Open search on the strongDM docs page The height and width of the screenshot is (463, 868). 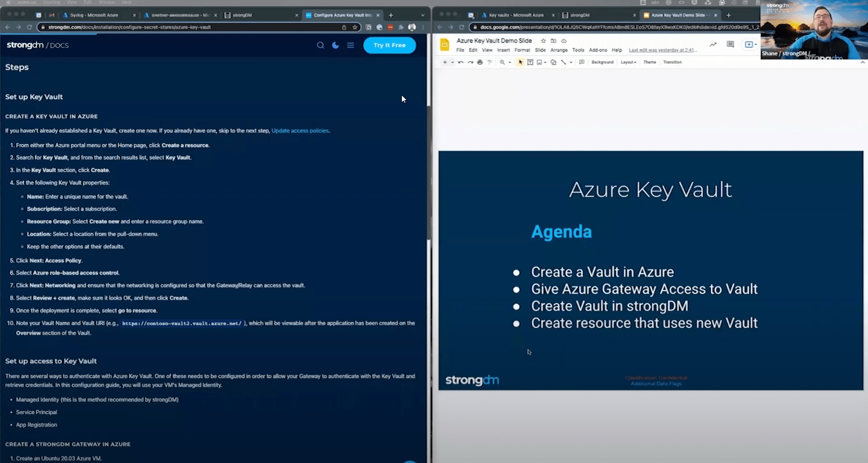point(321,45)
